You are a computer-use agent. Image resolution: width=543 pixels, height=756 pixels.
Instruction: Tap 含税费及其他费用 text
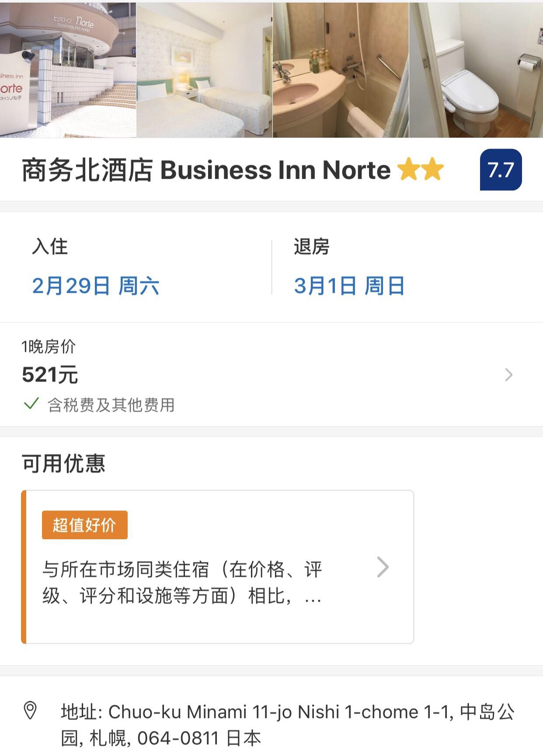tap(111, 405)
